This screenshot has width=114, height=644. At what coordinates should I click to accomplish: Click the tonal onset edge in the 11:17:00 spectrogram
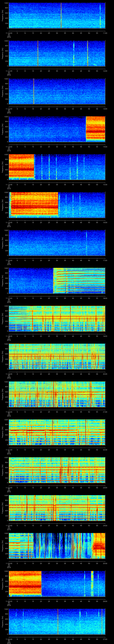pos(54,280)
